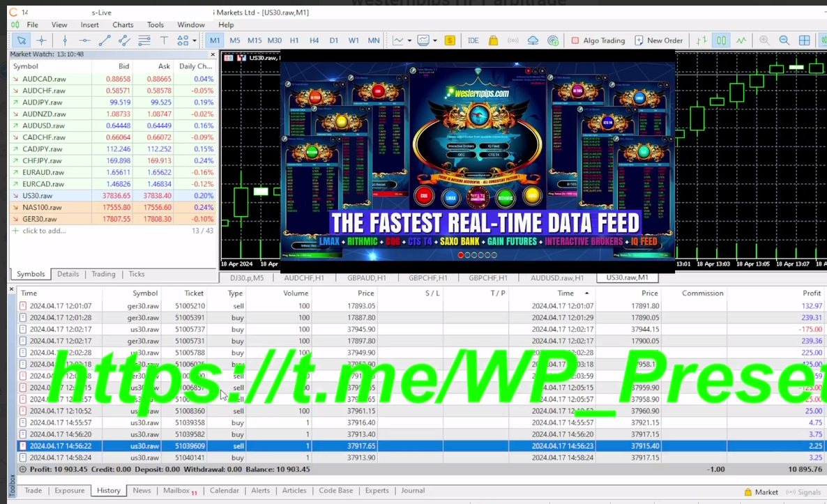The image size is (827, 504).
Task: Switch chart to D1 timeframe
Action: (334, 40)
